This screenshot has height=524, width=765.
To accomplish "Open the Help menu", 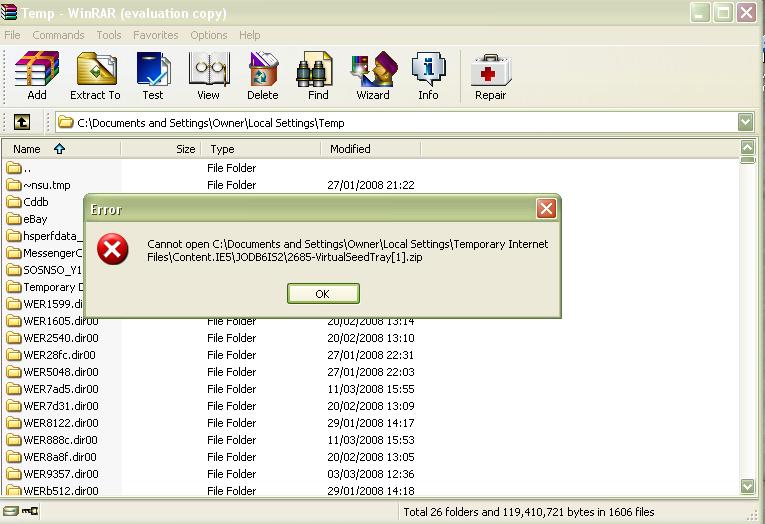I will pyautogui.click(x=249, y=35).
